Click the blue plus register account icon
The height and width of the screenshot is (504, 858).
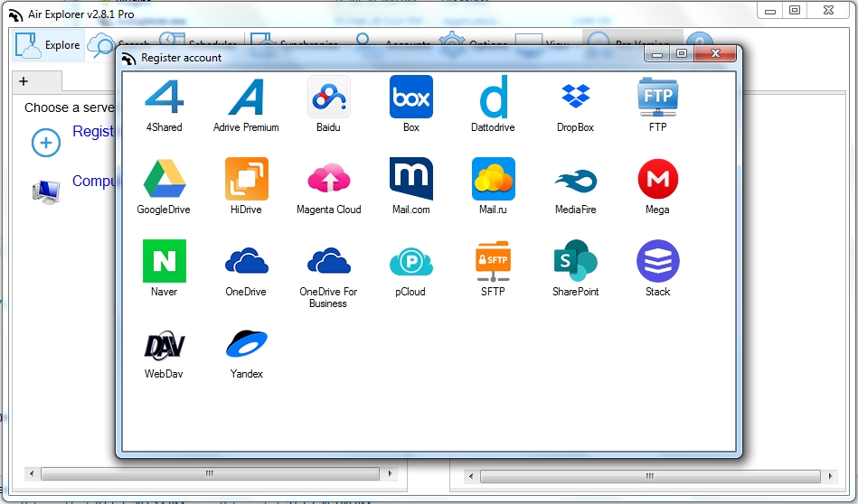pos(46,143)
